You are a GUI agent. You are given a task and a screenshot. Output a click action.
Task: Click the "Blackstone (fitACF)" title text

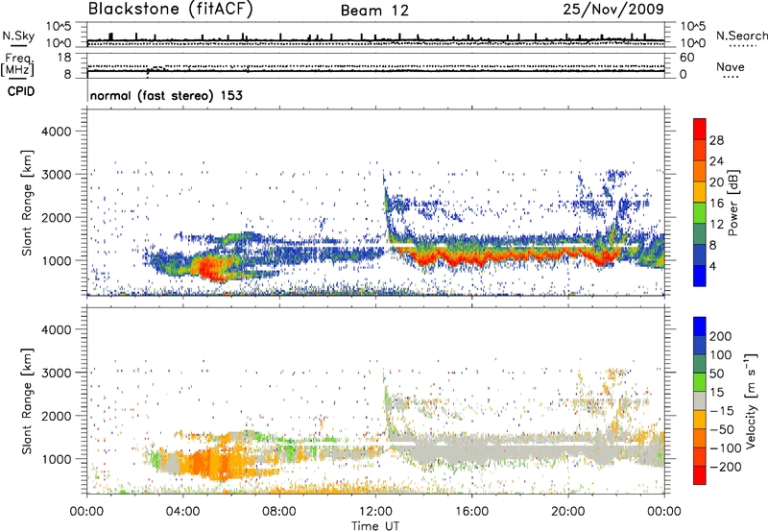click(x=170, y=9)
